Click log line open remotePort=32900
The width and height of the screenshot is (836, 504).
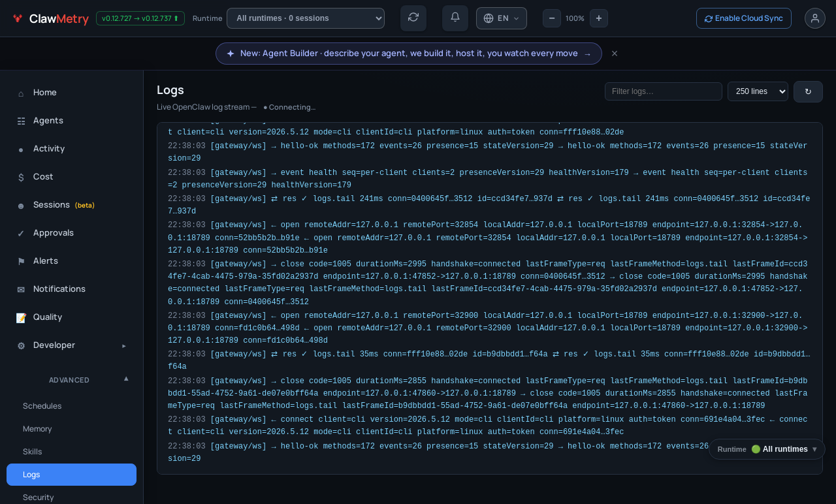(489, 328)
